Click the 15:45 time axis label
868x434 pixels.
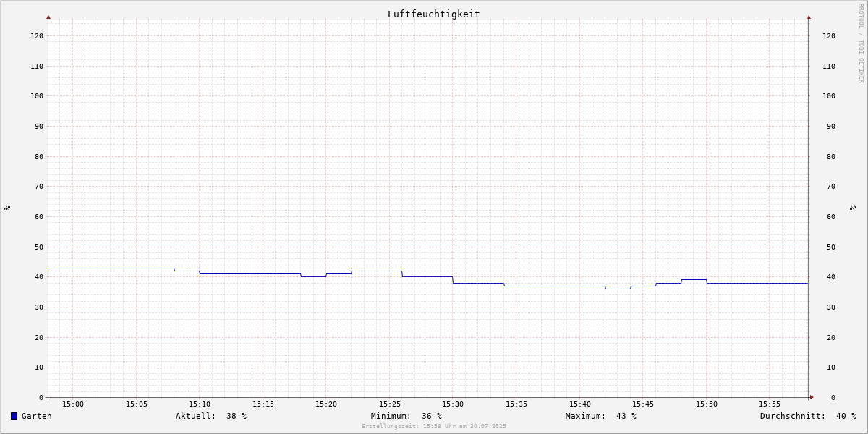point(643,404)
